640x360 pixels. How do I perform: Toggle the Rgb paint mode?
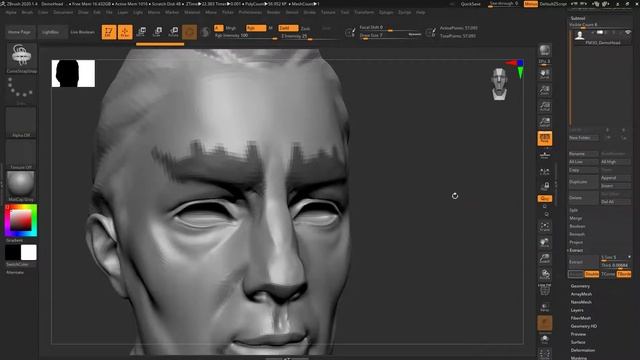tap(256, 28)
